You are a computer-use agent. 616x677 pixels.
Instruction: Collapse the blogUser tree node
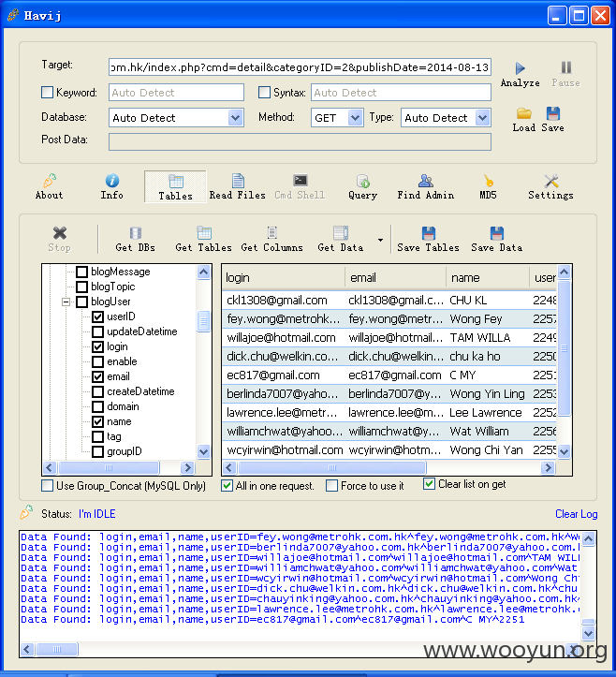pyautogui.click(x=66, y=302)
